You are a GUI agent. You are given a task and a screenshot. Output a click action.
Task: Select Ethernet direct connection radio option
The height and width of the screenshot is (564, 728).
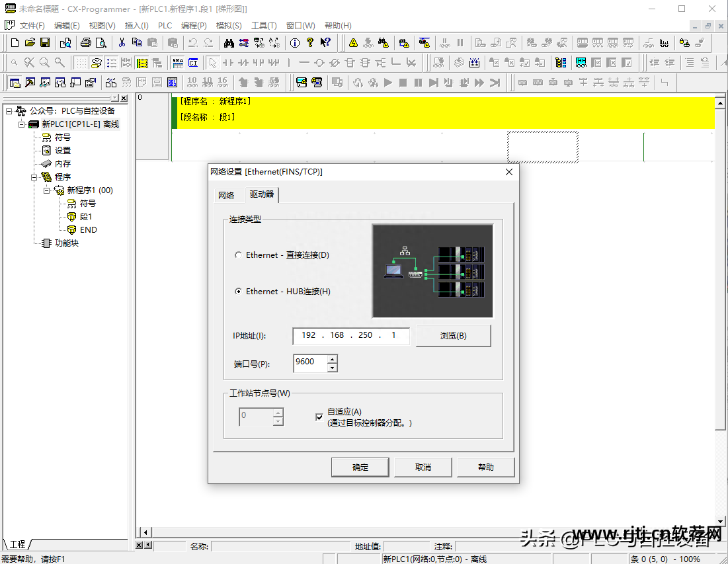(x=239, y=255)
